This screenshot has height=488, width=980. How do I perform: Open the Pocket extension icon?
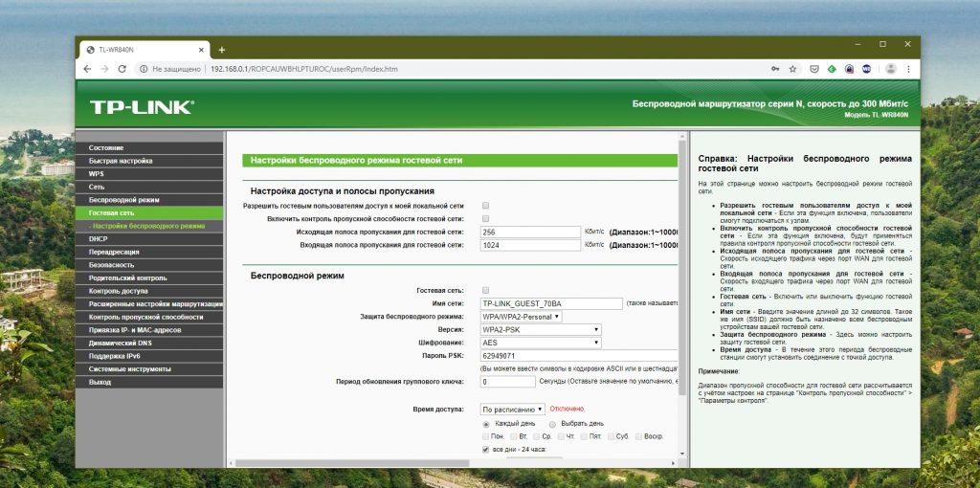(x=813, y=69)
